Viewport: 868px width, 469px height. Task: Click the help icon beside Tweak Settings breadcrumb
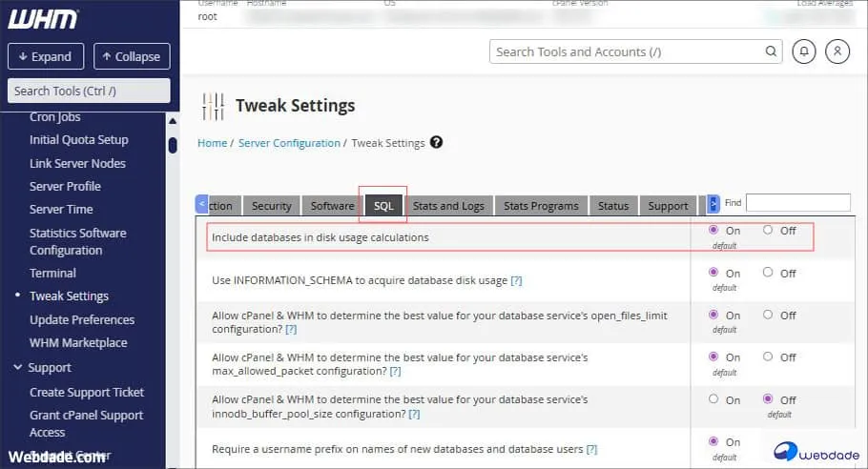click(x=436, y=143)
